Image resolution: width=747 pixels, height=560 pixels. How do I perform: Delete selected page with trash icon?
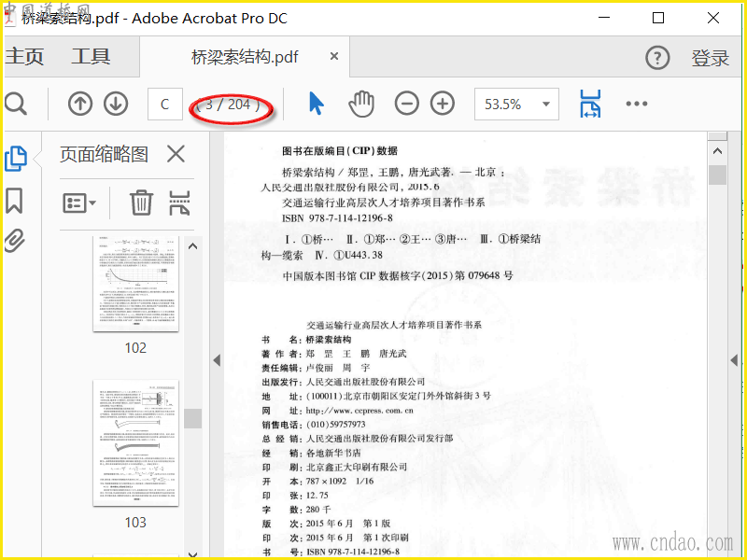click(x=142, y=203)
